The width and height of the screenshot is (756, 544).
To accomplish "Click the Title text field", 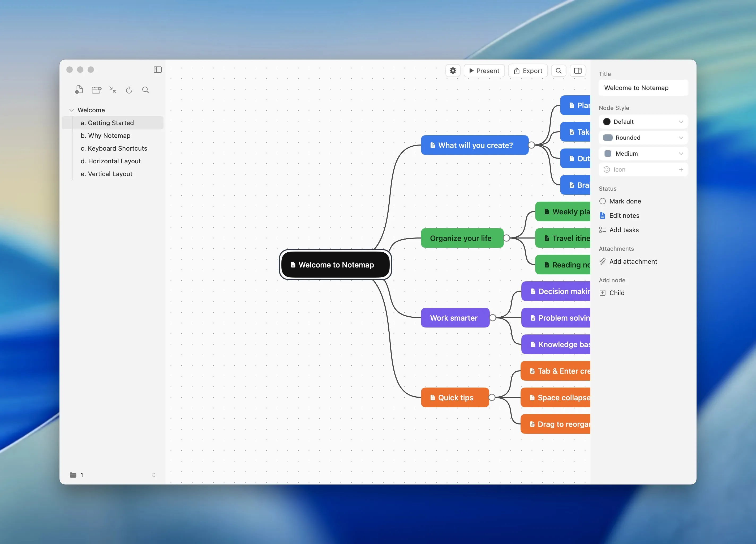I will point(643,88).
